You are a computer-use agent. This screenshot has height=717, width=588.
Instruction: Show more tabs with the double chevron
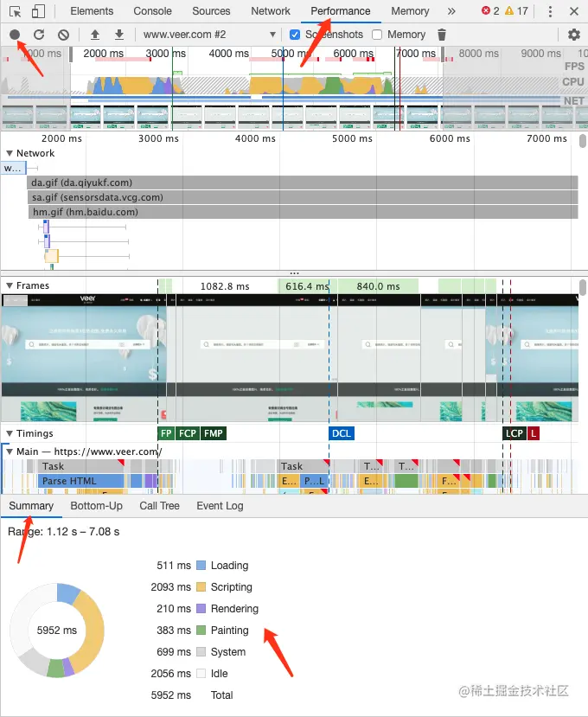coord(451,11)
